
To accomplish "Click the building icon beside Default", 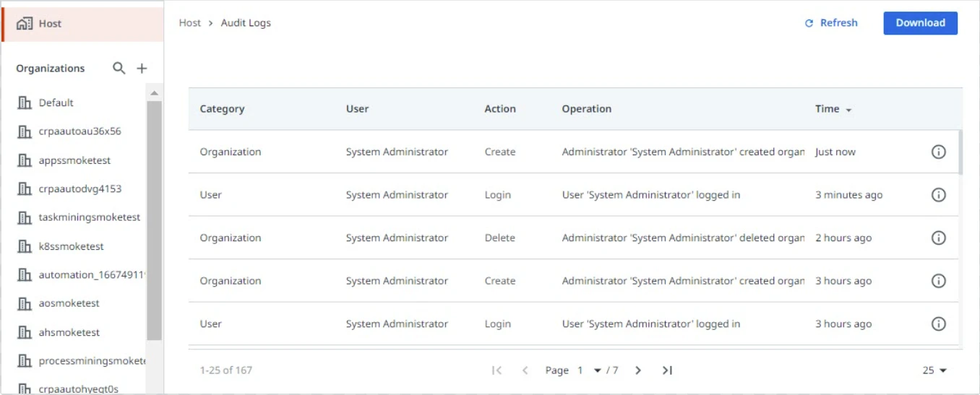I will 25,103.
